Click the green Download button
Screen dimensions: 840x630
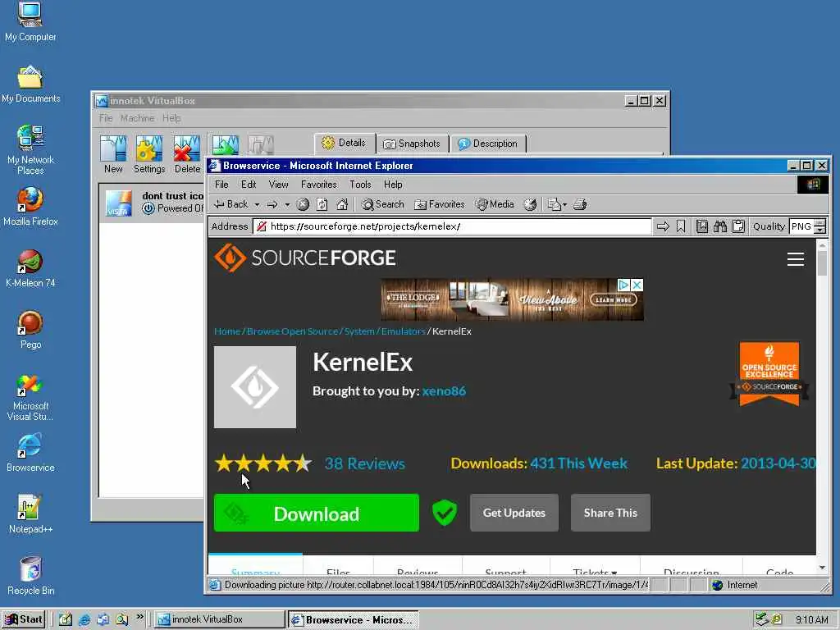(316, 513)
